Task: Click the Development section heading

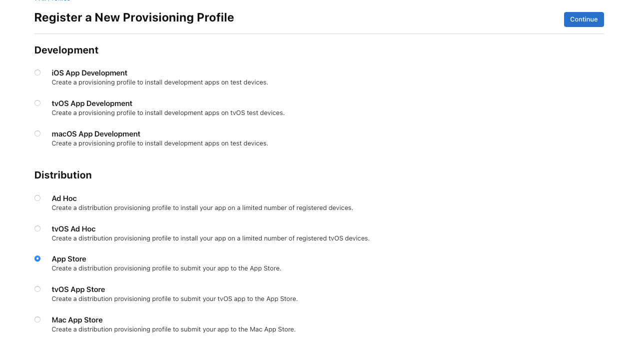Action: [x=66, y=50]
